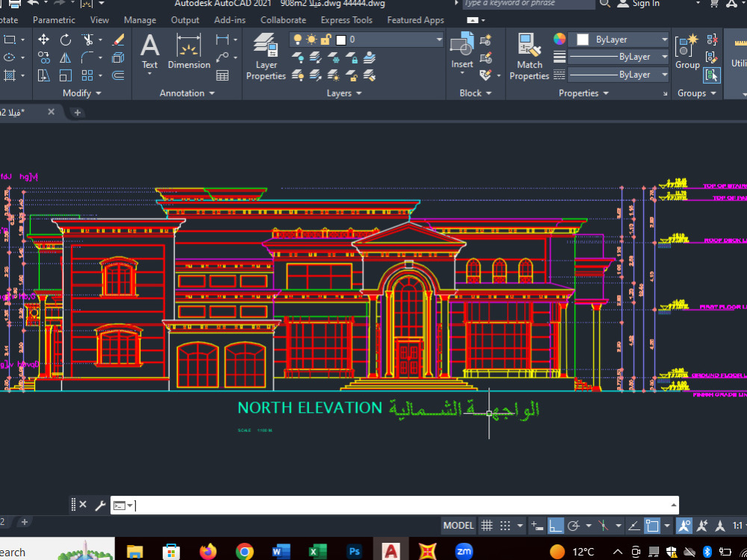Open the object snap settings dropdown
This screenshot has height=560, width=747.
668,526
